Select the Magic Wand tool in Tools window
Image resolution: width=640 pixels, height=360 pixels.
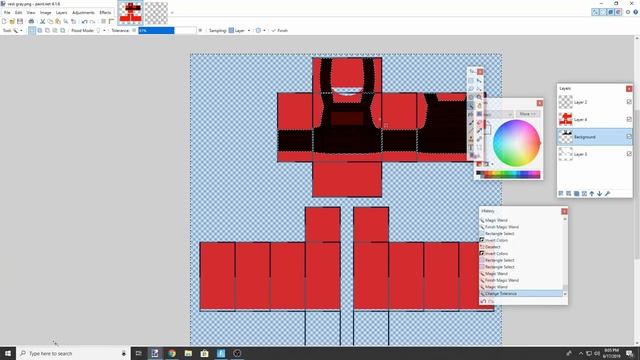[471, 105]
